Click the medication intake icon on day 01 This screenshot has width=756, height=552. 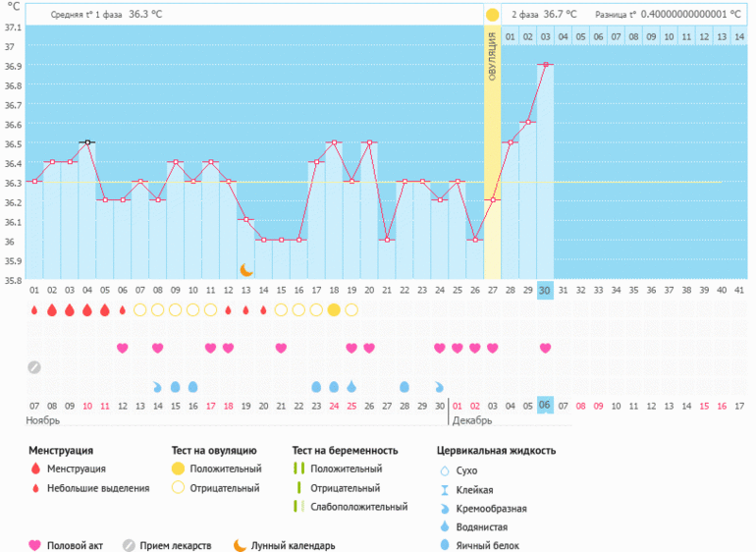click(34, 367)
